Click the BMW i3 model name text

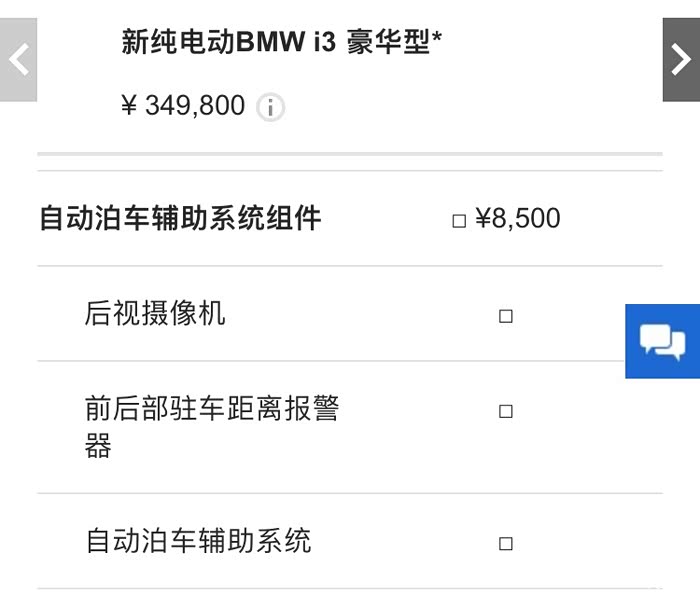click(x=289, y=42)
